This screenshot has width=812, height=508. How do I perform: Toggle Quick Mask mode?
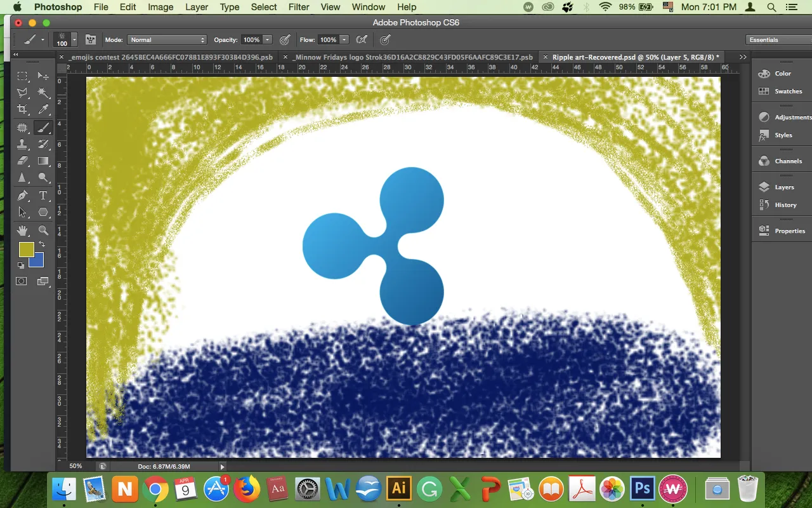(x=22, y=281)
